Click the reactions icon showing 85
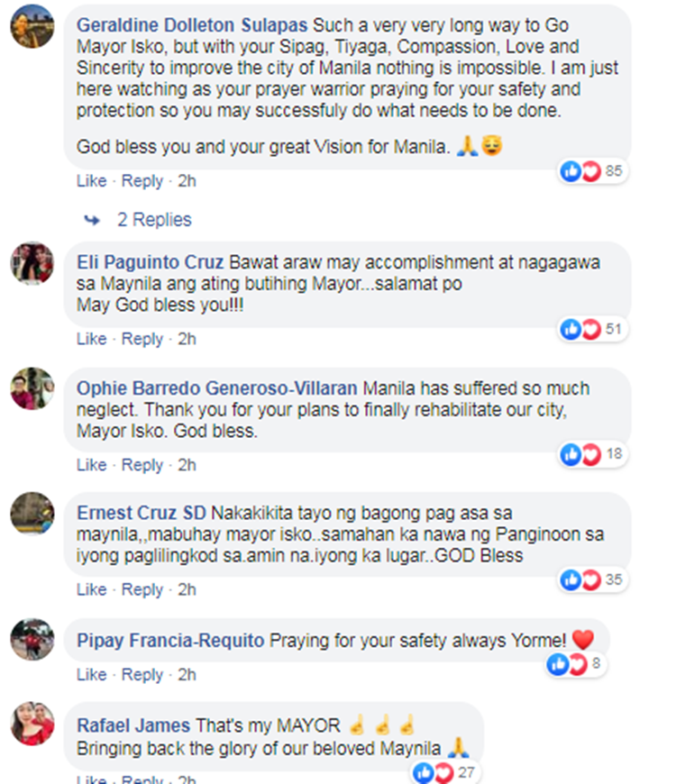The height and width of the screenshot is (784, 676). (x=592, y=171)
